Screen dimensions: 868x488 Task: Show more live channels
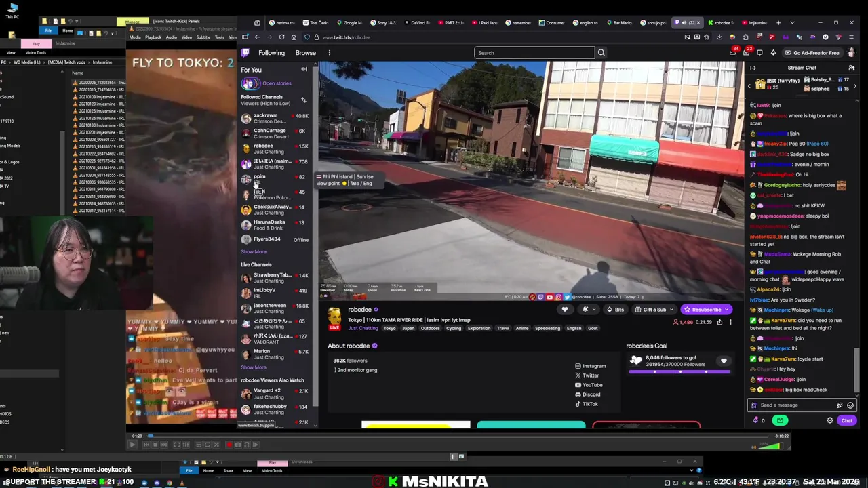coord(254,367)
